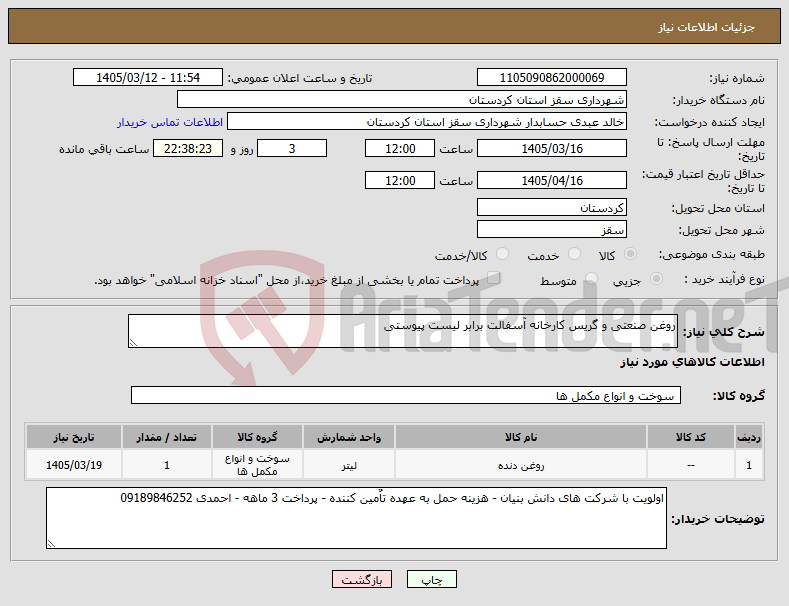Toggle the اسناد خزانه اسلامی payment checkbox
This screenshot has height=606, width=789.
click(x=494, y=278)
